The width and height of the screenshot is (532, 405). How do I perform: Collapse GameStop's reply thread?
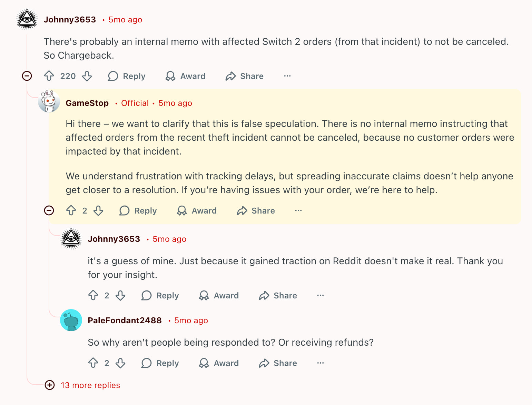(x=49, y=210)
